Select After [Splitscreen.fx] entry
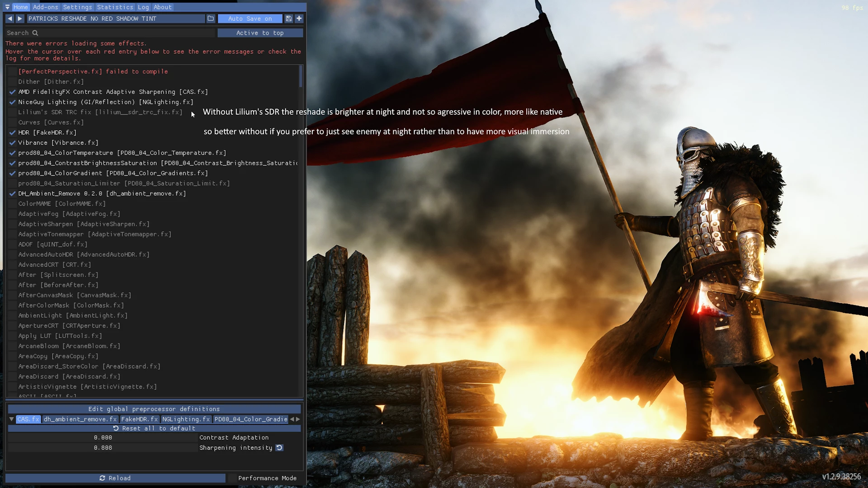The height and width of the screenshot is (488, 868). (x=58, y=275)
